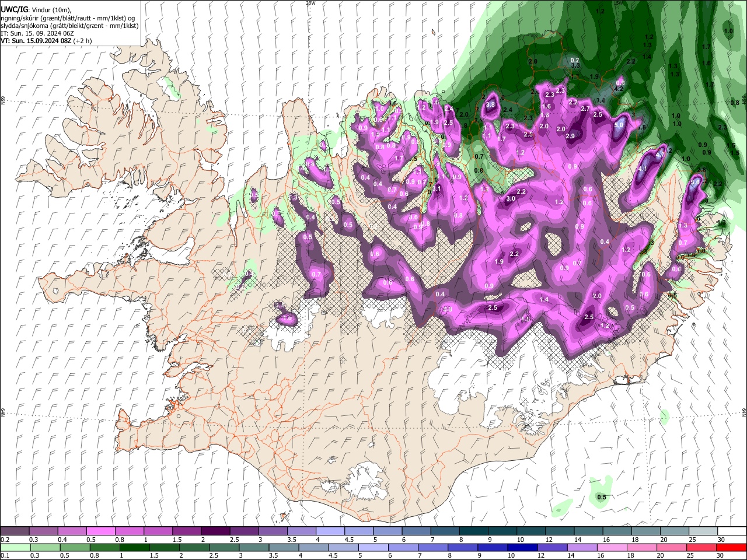This screenshot has height=560, width=747.
Task: Select the dark mauve 0.2–0.3 snow legend swatch
Action: 15,531
